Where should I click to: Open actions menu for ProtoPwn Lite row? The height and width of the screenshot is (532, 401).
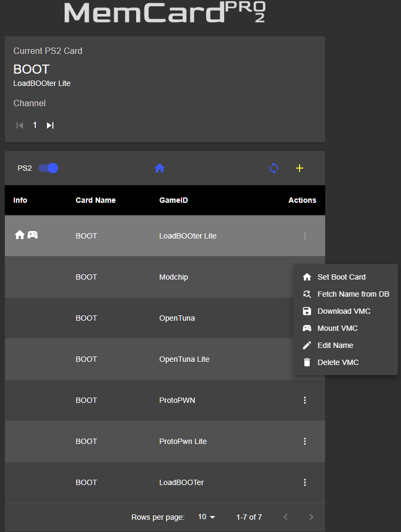point(305,441)
